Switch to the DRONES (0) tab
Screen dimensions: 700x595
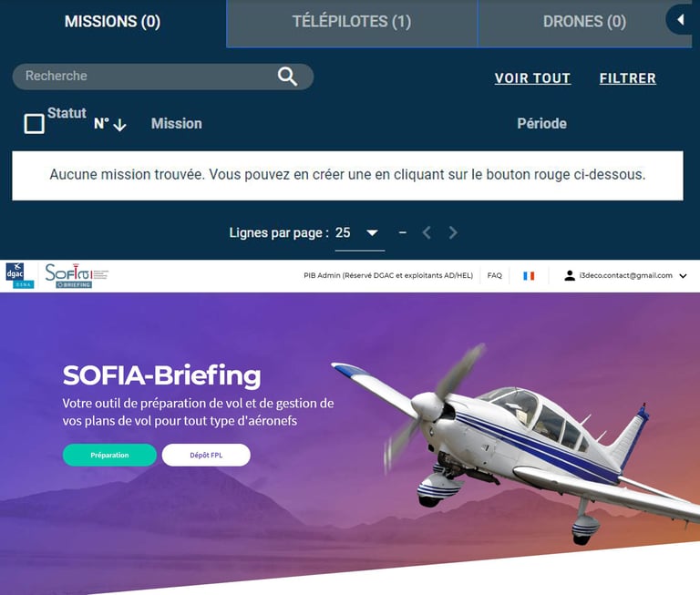pyautogui.click(x=584, y=22)
